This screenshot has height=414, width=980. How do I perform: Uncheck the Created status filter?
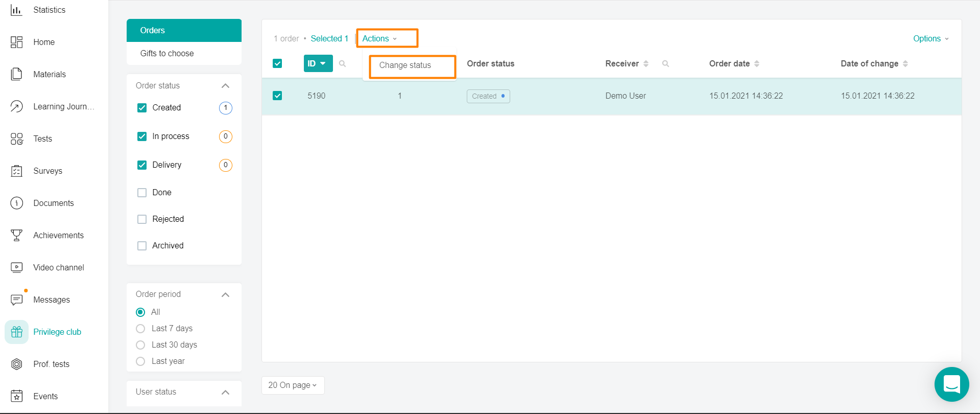coord(142,108)
